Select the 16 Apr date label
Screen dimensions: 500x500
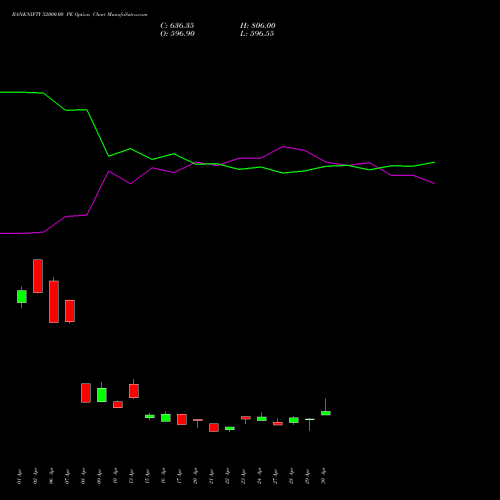tap(163, 476)
